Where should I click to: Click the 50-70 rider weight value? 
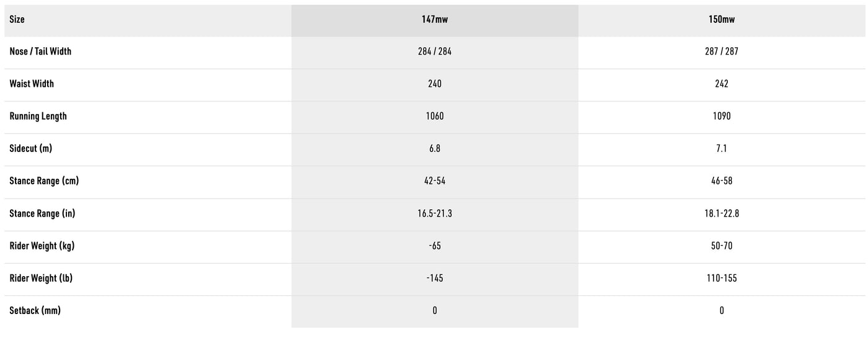pos(722,246)
